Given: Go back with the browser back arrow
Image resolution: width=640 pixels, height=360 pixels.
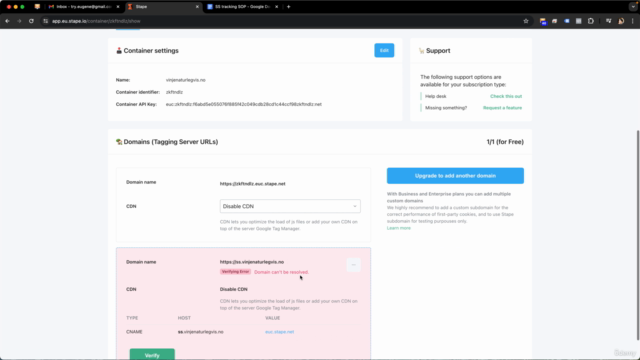Looking at the screenshot, I should point(7,21).
